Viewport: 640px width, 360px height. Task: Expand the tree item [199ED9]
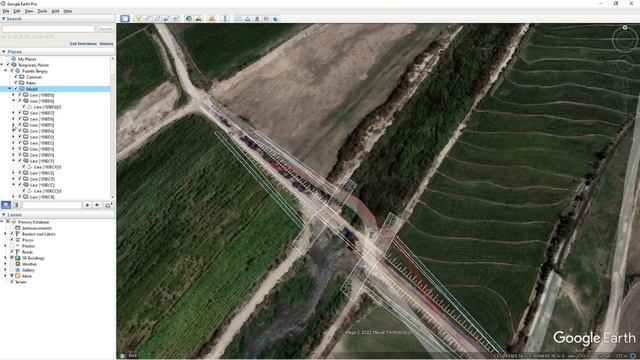[x=13, y=95]
